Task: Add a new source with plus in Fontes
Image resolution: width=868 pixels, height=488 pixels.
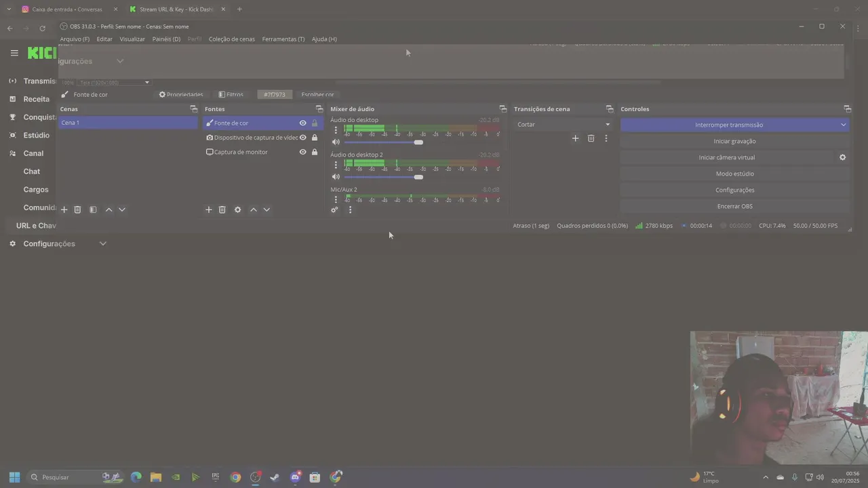Action: point(209,210)
